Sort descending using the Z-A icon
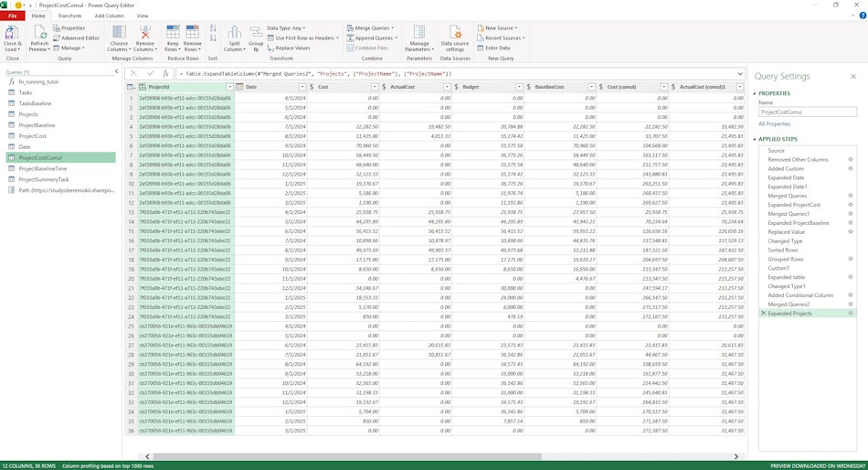Viewport: 868px width, 470px height. point(213,37)
